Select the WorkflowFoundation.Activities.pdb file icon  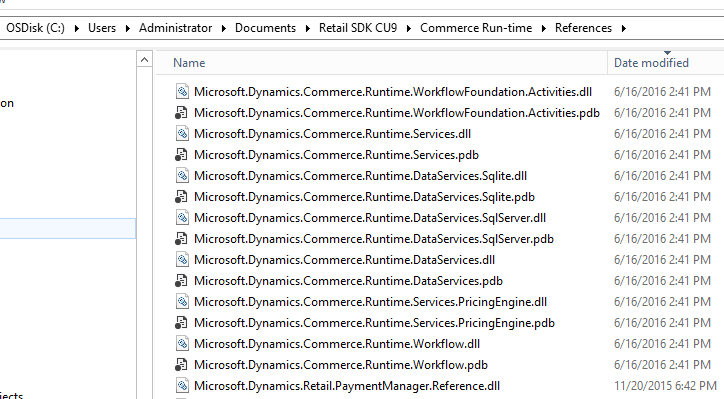(181, 113)
